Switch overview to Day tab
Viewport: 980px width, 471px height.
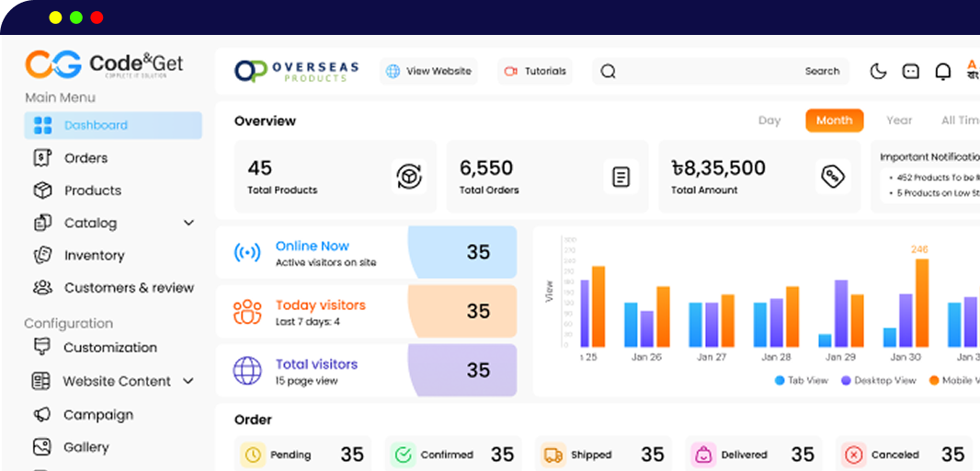pyautogui.click(x=769, y=121)
